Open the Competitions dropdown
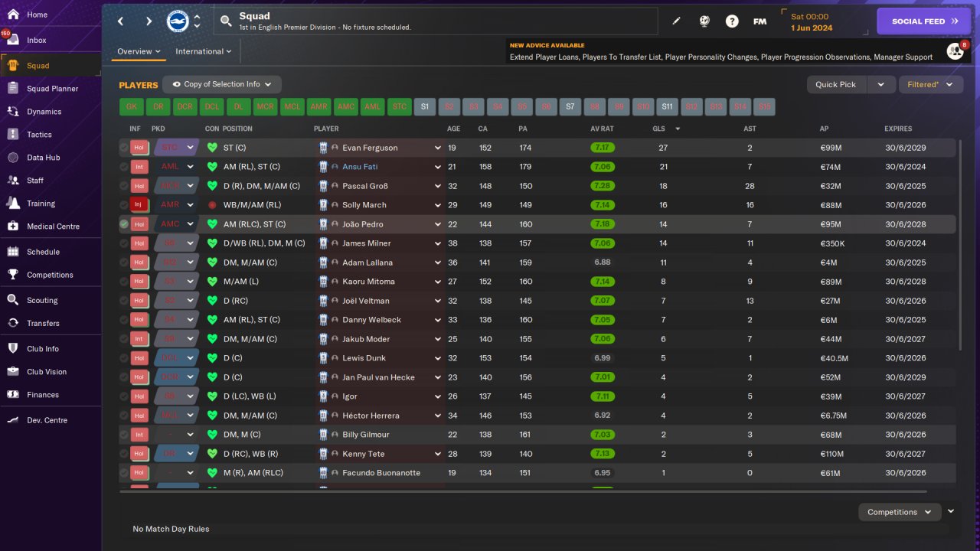 coord(899,512)
